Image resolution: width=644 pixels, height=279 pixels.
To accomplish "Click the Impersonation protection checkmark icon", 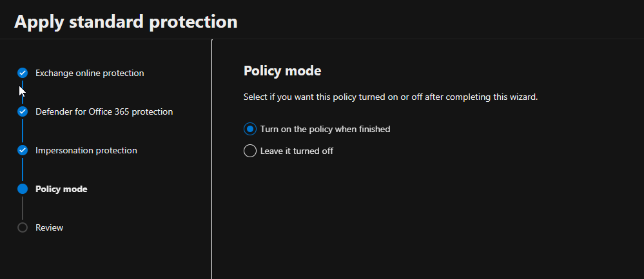I will (23, 150).
